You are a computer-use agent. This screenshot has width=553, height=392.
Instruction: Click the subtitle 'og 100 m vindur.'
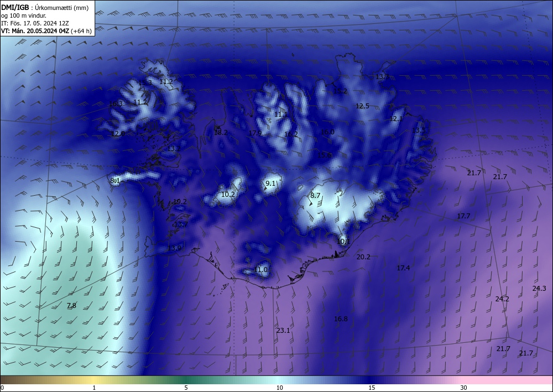24,15
